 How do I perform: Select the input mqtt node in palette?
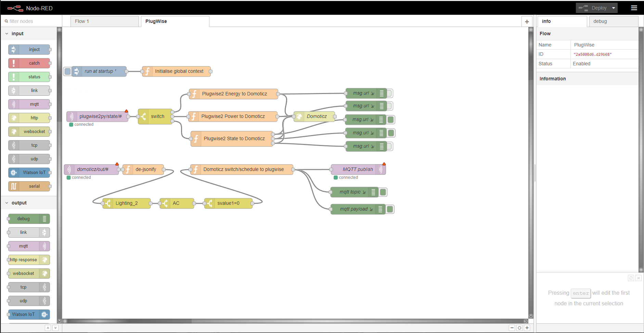[29, 104]
